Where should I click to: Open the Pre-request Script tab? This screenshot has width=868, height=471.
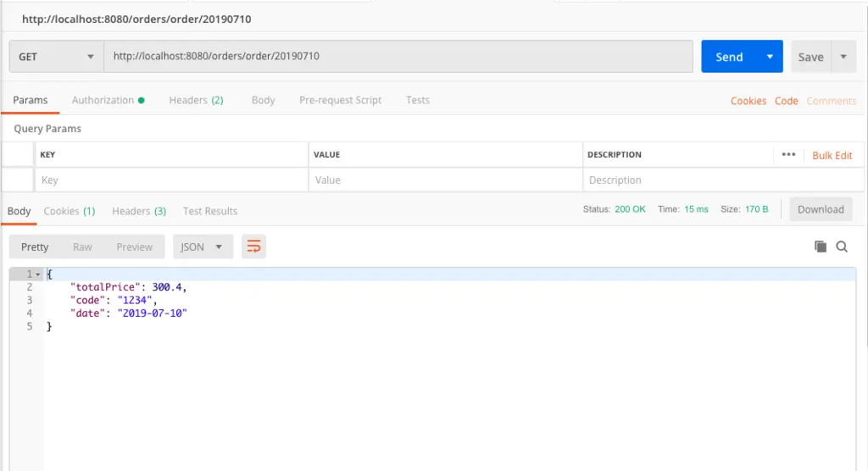pos(341,100)
